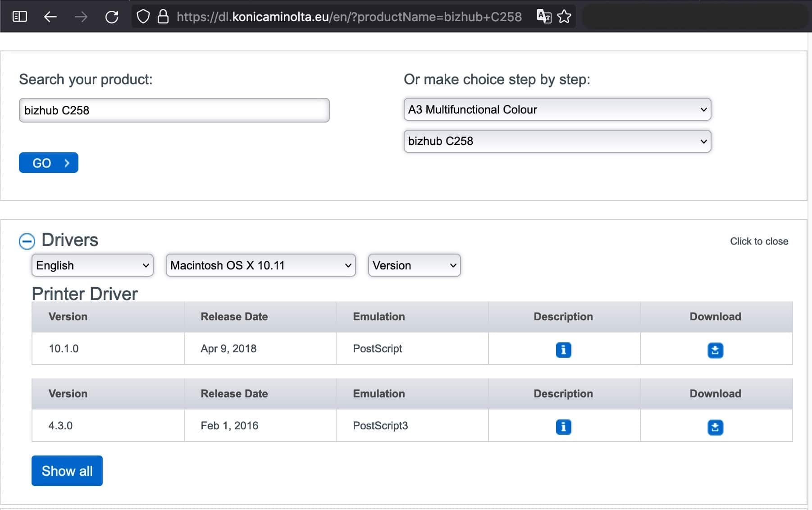Select the release date 'Apr 9, 2018'
The image size is (812, 510).
point(228,349)
